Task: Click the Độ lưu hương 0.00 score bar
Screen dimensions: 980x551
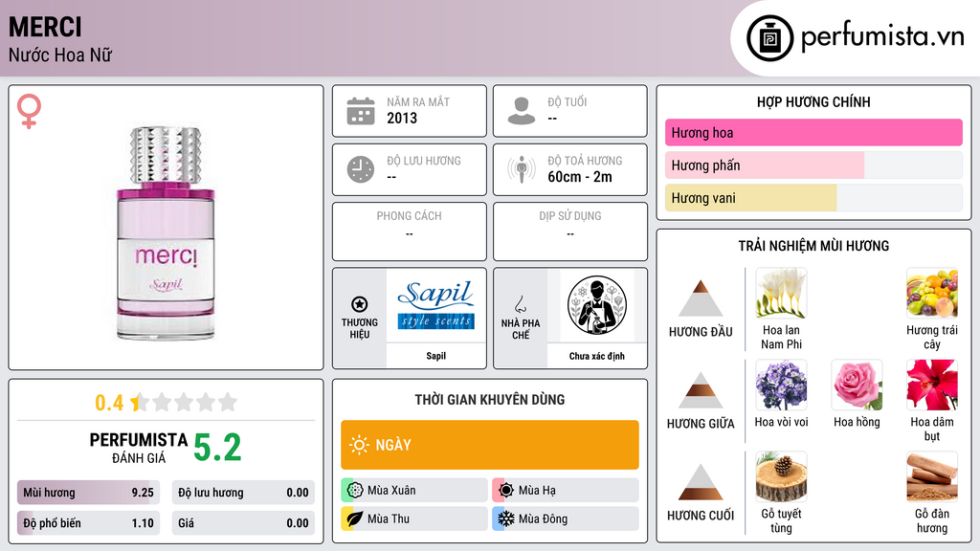Action: coord(243,493)
